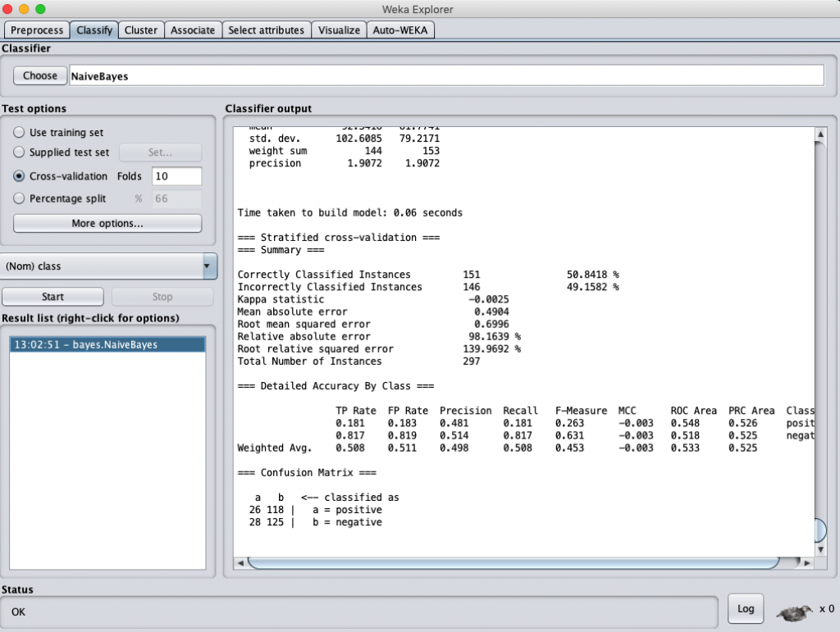
Task: Click More options button
Action: click(107, 223)
